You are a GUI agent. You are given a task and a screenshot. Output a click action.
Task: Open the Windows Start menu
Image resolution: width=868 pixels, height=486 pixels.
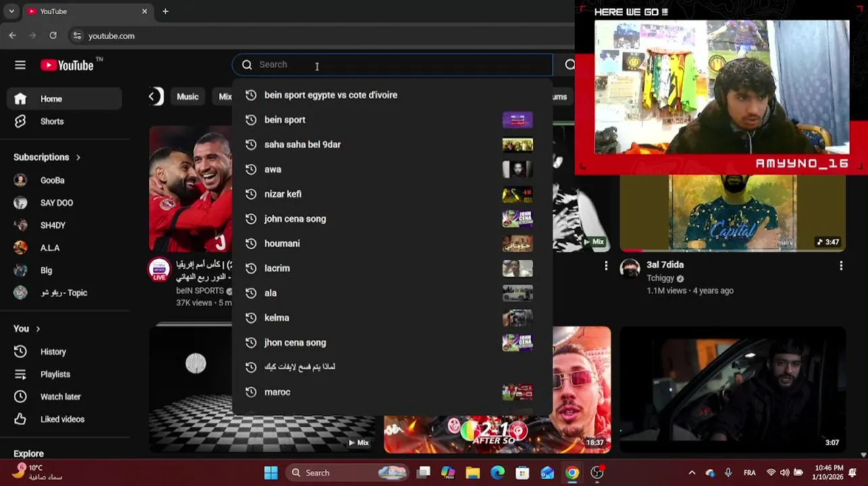[271, 473]
